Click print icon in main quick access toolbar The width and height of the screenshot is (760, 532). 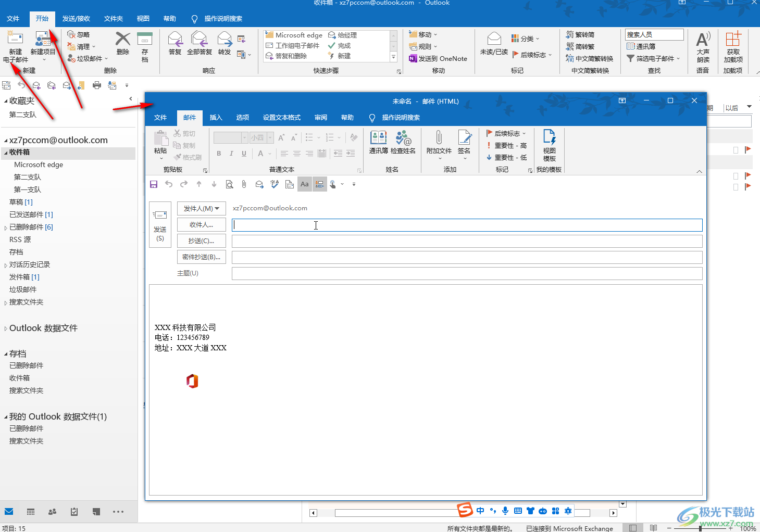click(97, 85)
